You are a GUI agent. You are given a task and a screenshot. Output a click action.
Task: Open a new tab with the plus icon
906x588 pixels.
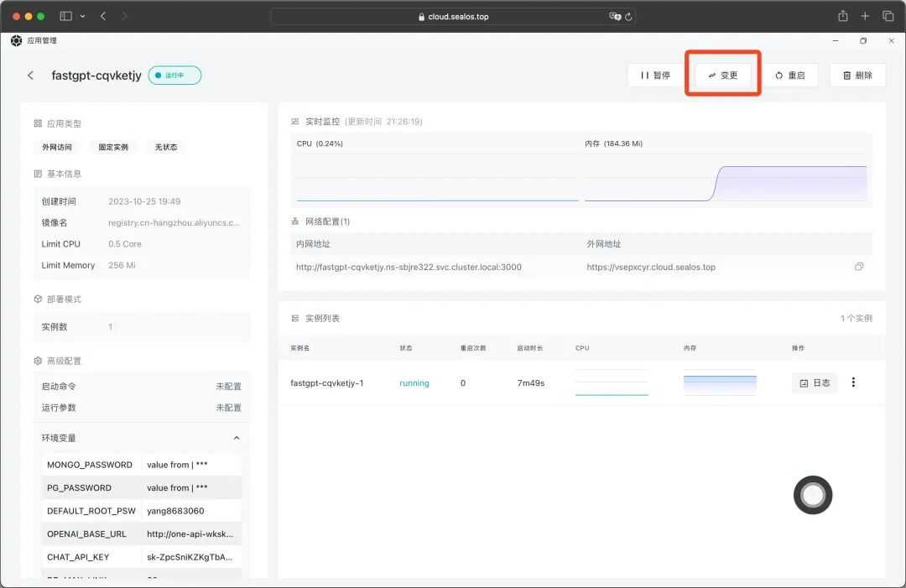tap(865, 16)
